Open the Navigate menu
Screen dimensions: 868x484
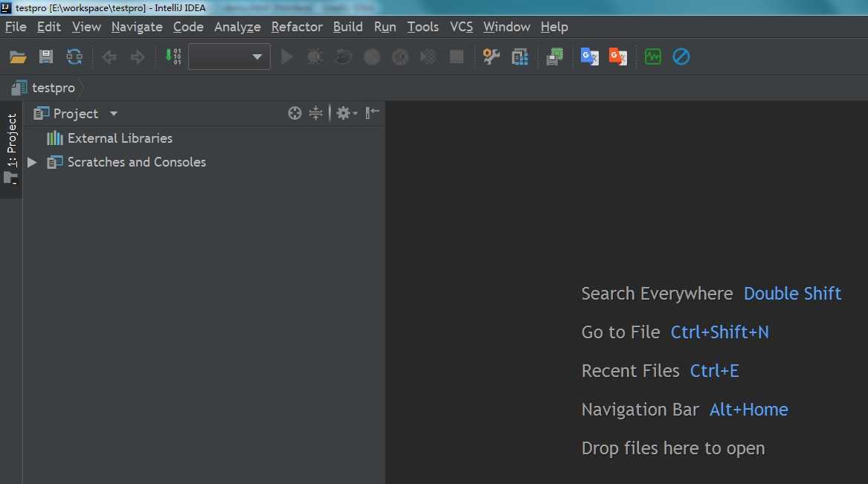point(137,27)
